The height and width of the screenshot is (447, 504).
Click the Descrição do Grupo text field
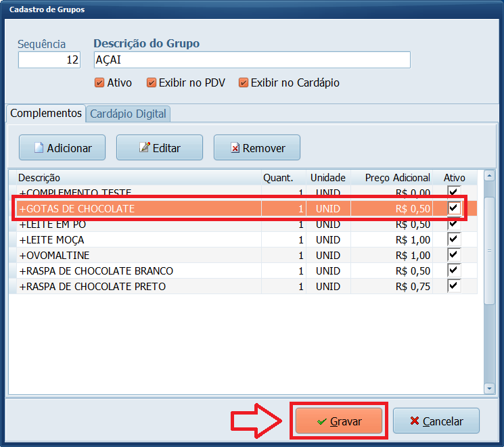[x=252, y=60]
